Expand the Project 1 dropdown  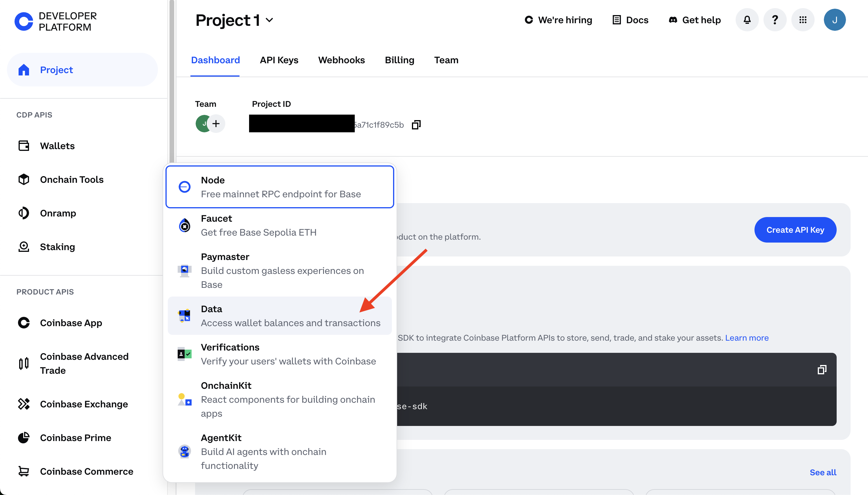(x=235, y=20)
